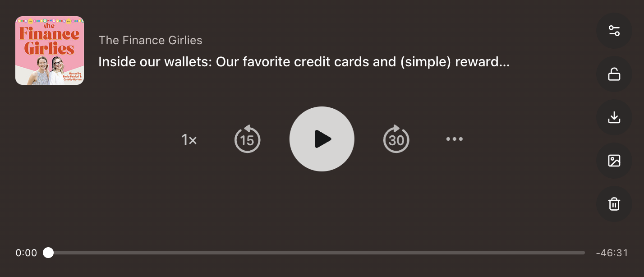Grab the white progress slider knob
Image resolution: width=644 pixels, height=277 pixels.
[48, 253]
